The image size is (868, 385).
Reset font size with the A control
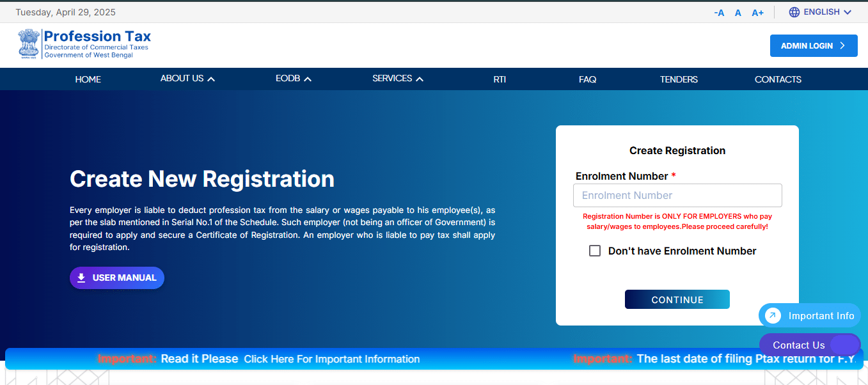click(x=738, y=13)
